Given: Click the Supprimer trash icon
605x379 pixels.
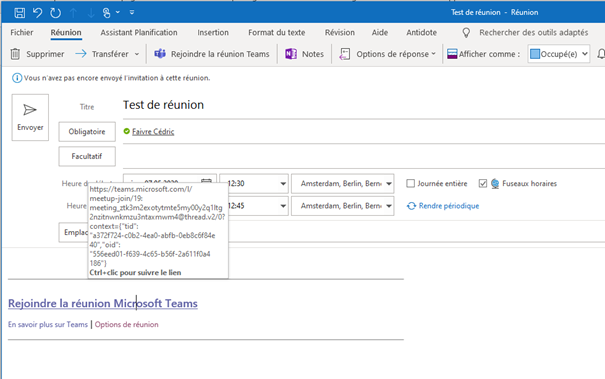Looking at the screenshot, I should [x=15, y=54].
